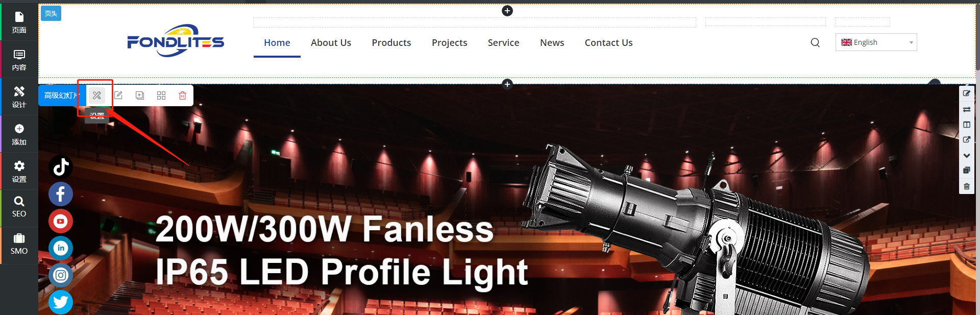The height and width of the screenshot is (315, 980).
Task: Select the Products menu item
Action: coord(391,43)
